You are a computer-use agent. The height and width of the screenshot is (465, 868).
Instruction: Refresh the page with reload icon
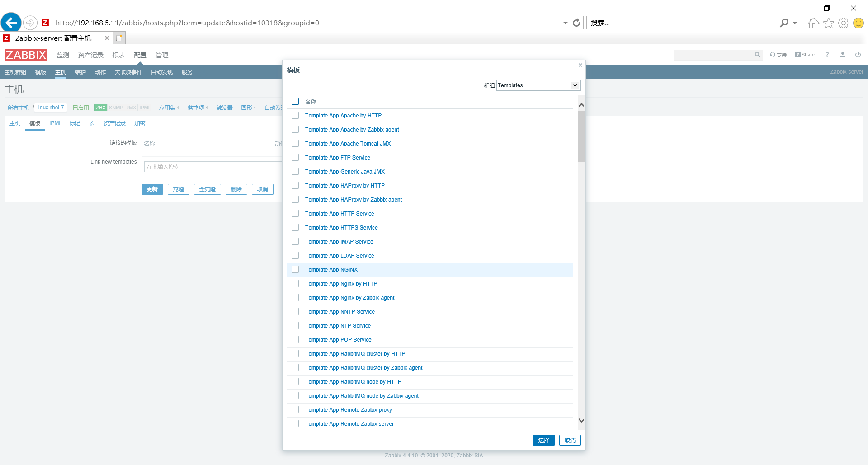[x=576, y=23]
